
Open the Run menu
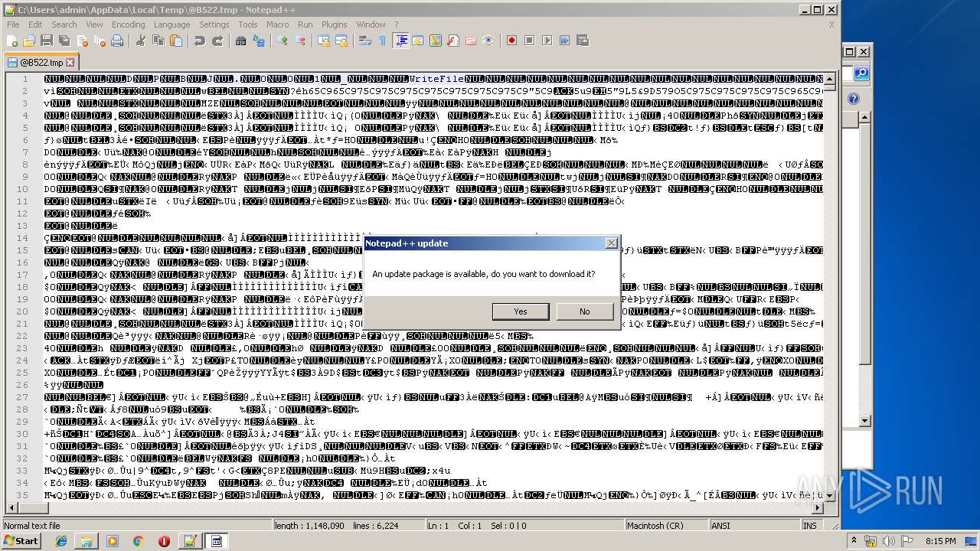(x=305, y=24)
